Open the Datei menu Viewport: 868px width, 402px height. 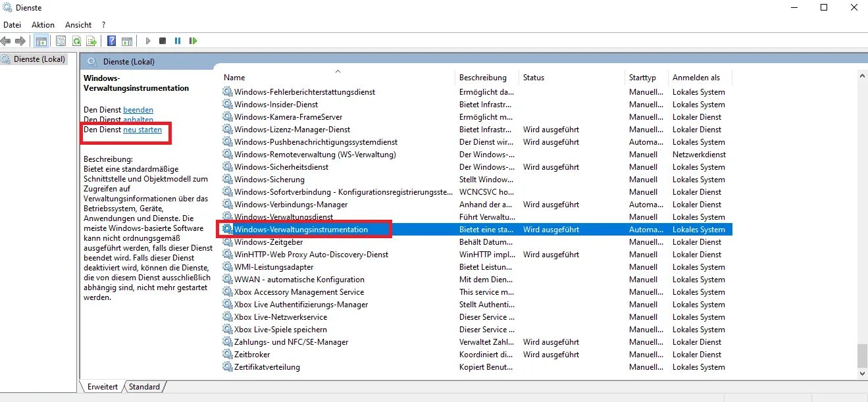13,24
